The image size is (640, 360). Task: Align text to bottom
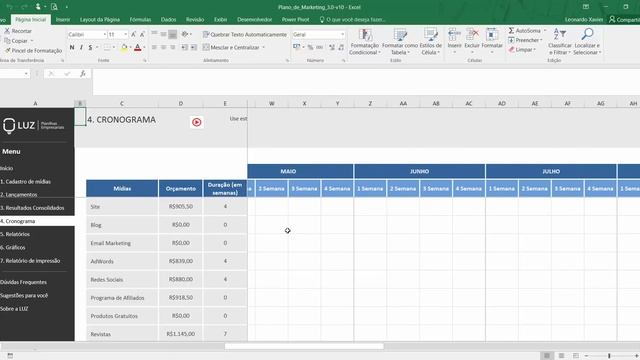coord(173,34)
